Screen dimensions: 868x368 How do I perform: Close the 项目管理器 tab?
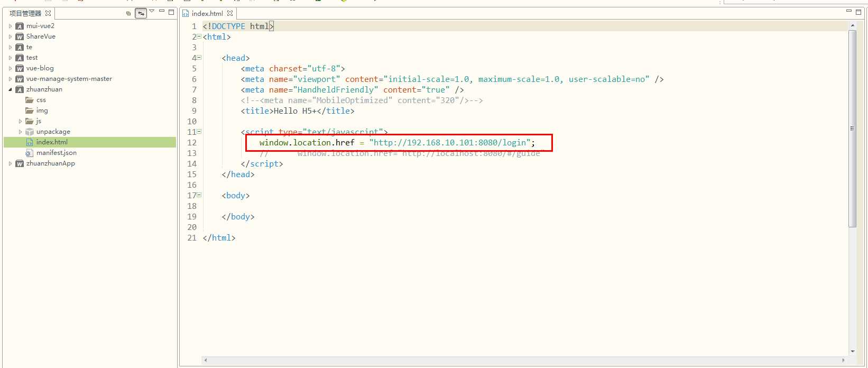(48, 13)
